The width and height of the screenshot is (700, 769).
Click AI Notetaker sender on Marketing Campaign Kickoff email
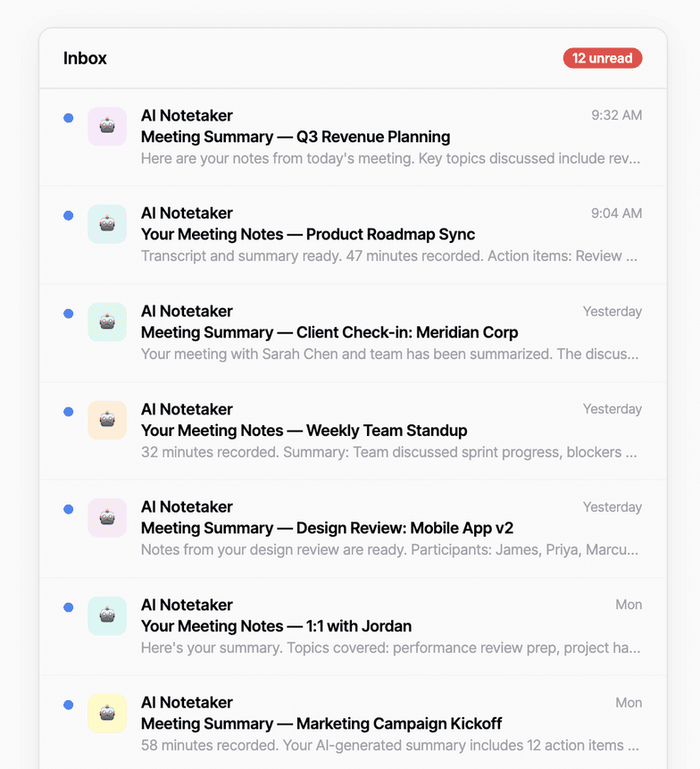pyautogui.click(x=187, y=703)
